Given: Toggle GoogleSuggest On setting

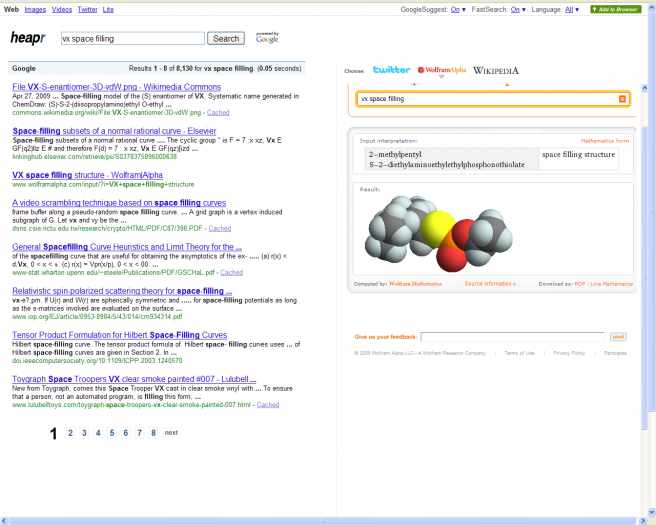Looking at the screenshot, I should (x=455, y=9).
